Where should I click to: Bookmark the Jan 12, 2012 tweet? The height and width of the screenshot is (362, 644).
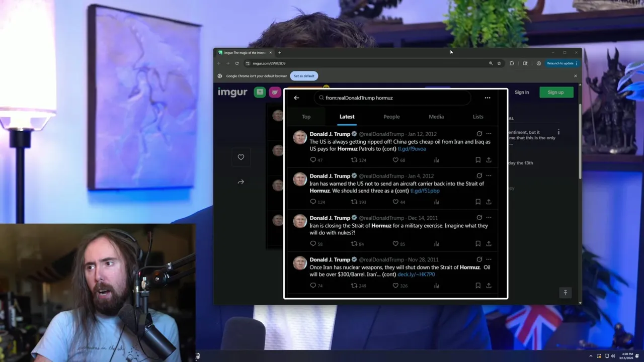coord(478,160)
